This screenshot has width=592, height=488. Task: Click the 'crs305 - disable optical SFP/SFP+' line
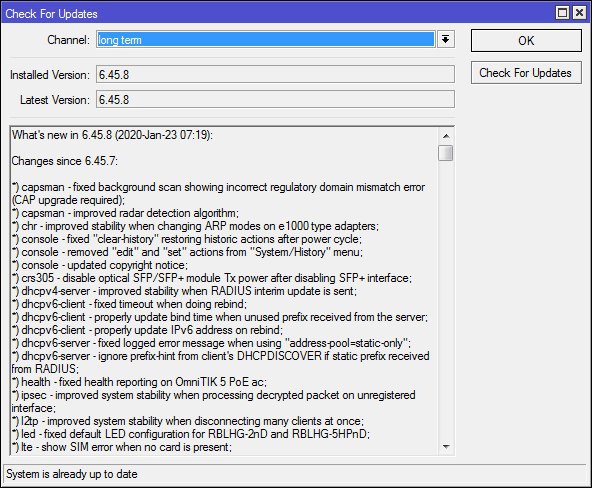coord(211,278)
